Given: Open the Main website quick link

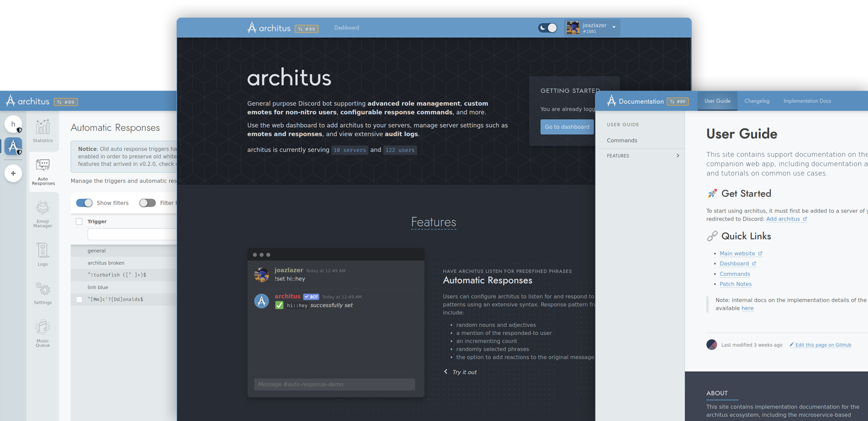Looking at the screenshot, I should 741,254.
